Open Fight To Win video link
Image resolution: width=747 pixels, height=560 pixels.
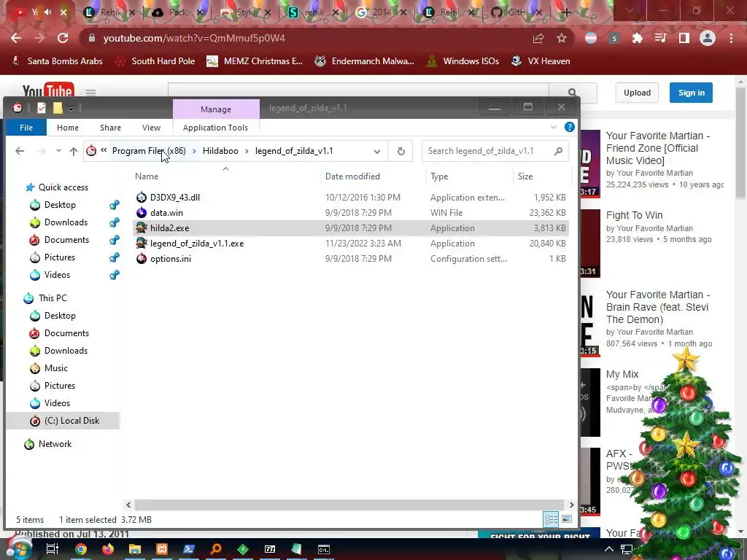634,215
